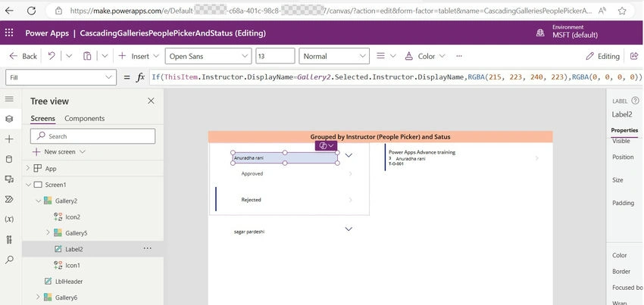Open the Environment MSFT (default) selector

click(567, 33)
